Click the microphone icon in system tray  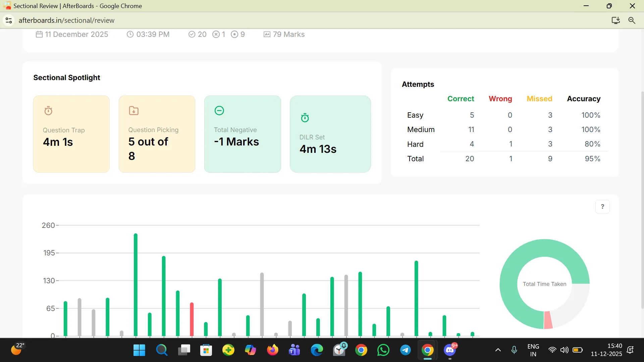pyautogui.click(x=514, y=350)
